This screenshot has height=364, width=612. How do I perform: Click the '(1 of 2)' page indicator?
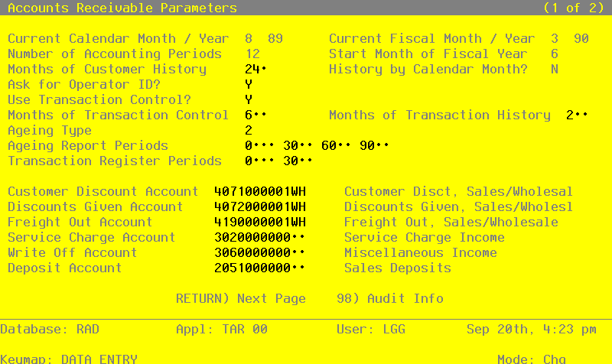[x=574, y=8]
